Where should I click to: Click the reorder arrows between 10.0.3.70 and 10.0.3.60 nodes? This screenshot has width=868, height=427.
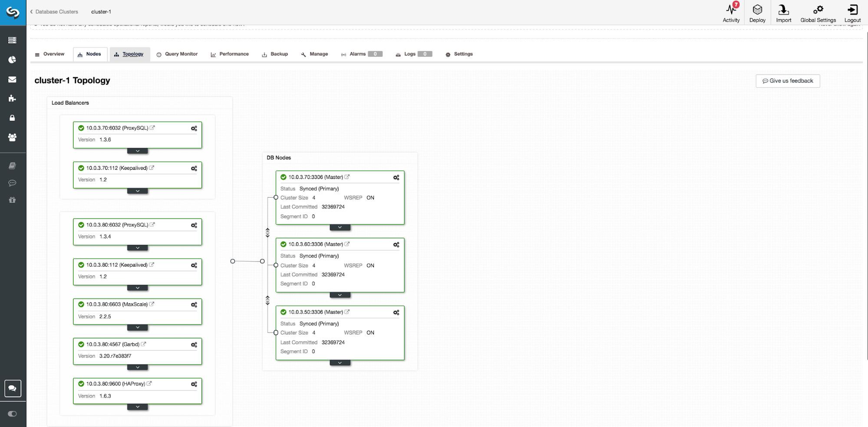267,233
